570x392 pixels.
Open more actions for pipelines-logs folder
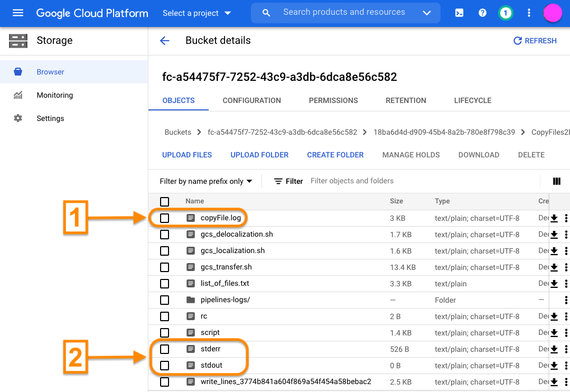566,300
